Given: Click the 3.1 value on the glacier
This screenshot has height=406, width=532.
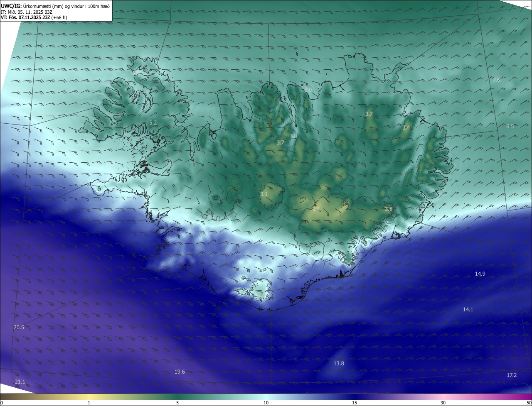Looking at the screenshot, I should click(264, 194).
